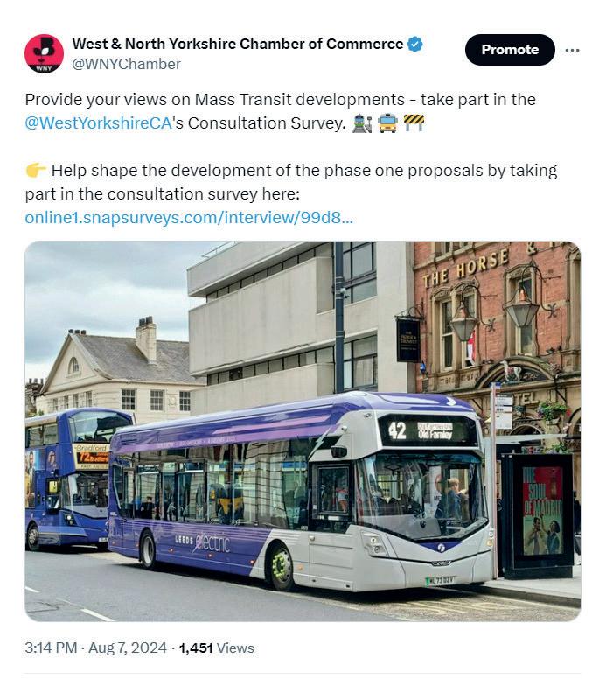
Task: Click the Aug 7, 2024 date
Action: pyautogui.click(x=127, y=647)
